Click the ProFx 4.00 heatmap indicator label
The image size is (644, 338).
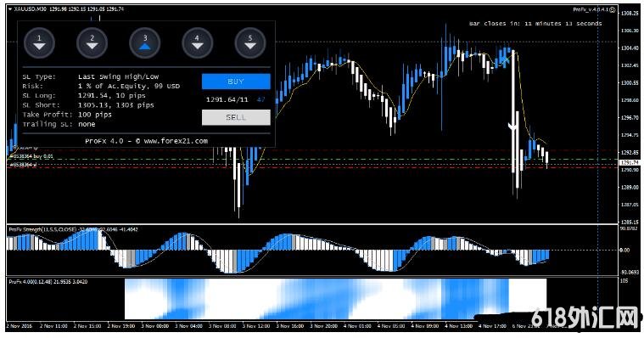click(x=48, y=282)
